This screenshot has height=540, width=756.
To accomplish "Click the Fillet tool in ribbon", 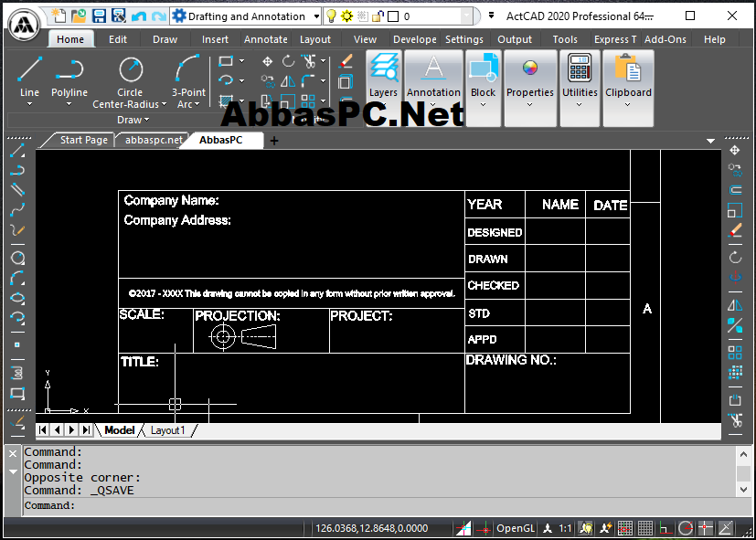I will tap(309, 81).
